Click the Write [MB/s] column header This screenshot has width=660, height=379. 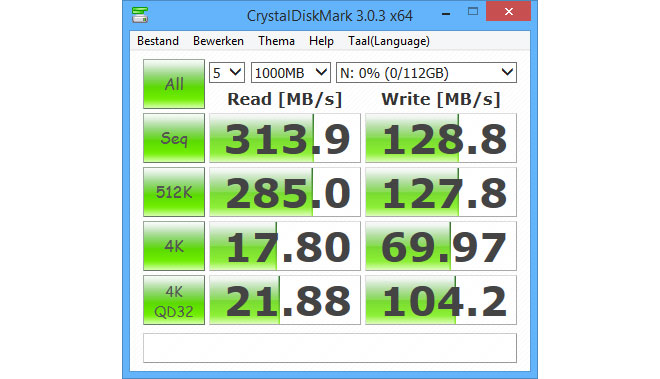[x=441, y=99]
